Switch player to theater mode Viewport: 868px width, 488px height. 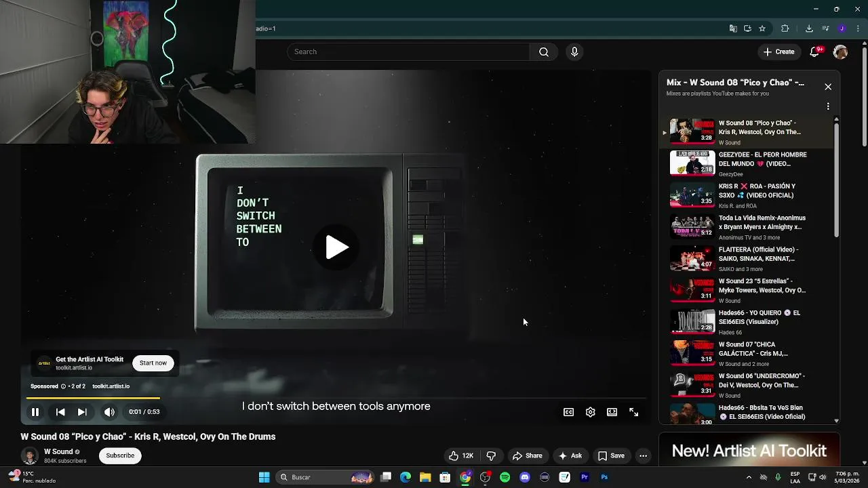point(612,412)
